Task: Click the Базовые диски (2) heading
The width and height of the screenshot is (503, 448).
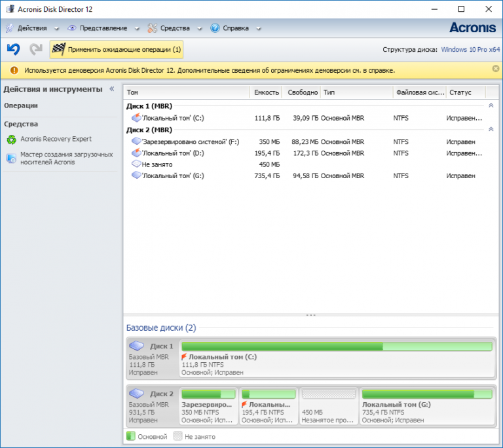Action: click(161, 327)
